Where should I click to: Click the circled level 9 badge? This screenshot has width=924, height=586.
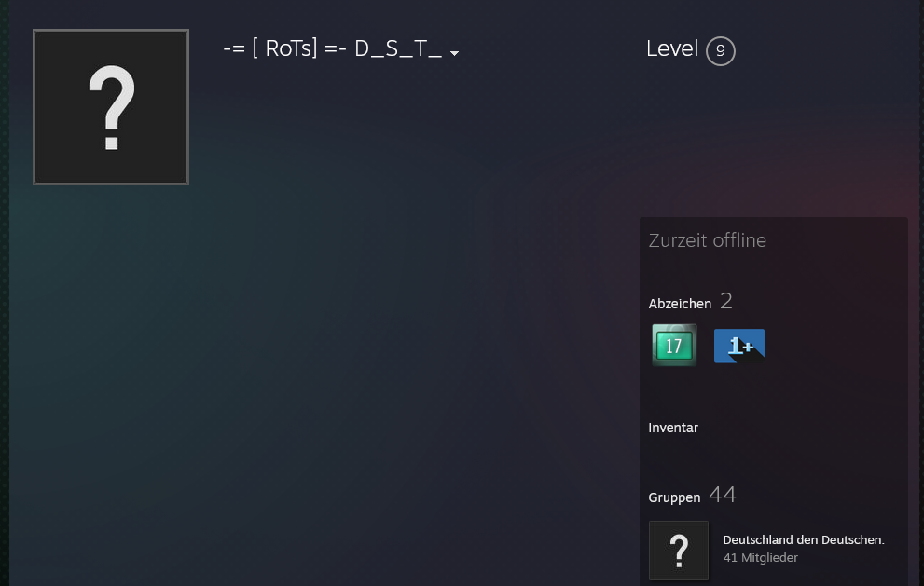coord(720,51)
